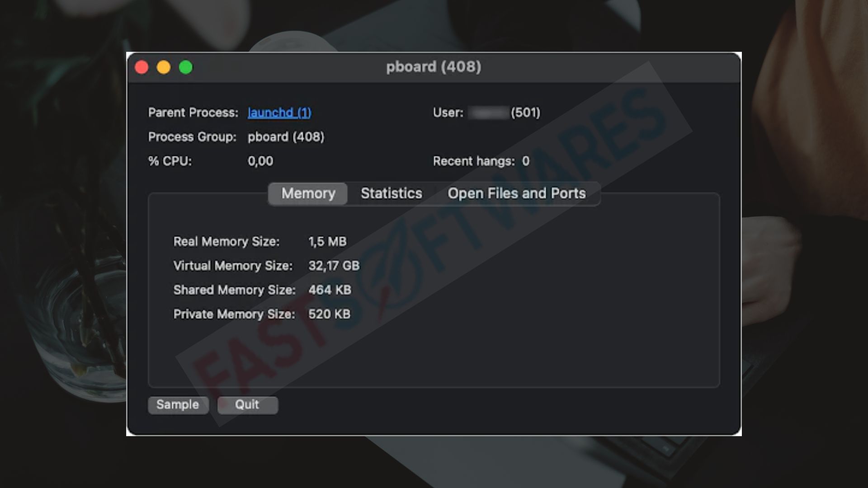Switch to the Memory tab
This screenshot has height=488, width=868.
[308, 193]
